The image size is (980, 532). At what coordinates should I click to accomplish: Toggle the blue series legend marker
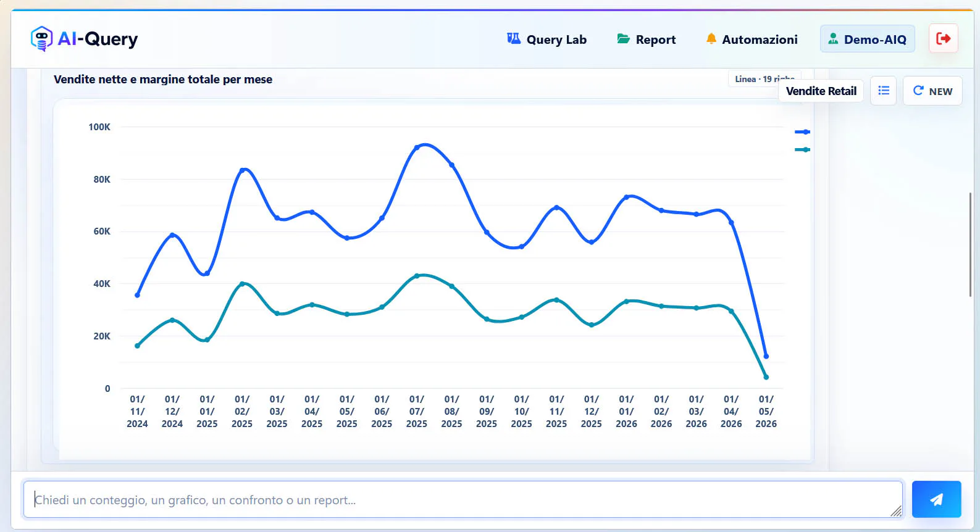point(802,131)
